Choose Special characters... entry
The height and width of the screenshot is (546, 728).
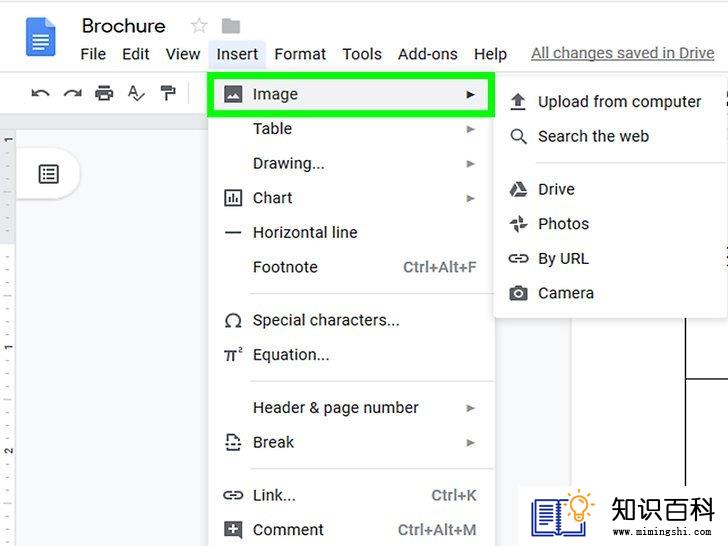[x=351, y=320]
